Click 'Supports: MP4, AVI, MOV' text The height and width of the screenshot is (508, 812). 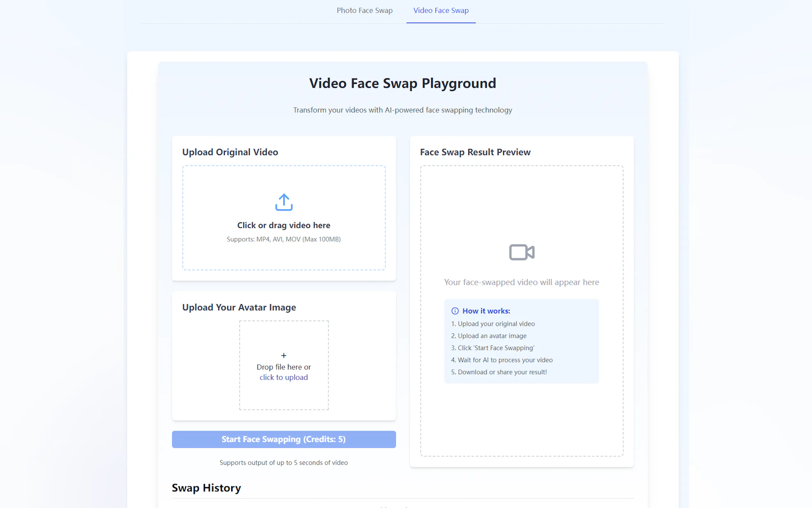point(284,239)
